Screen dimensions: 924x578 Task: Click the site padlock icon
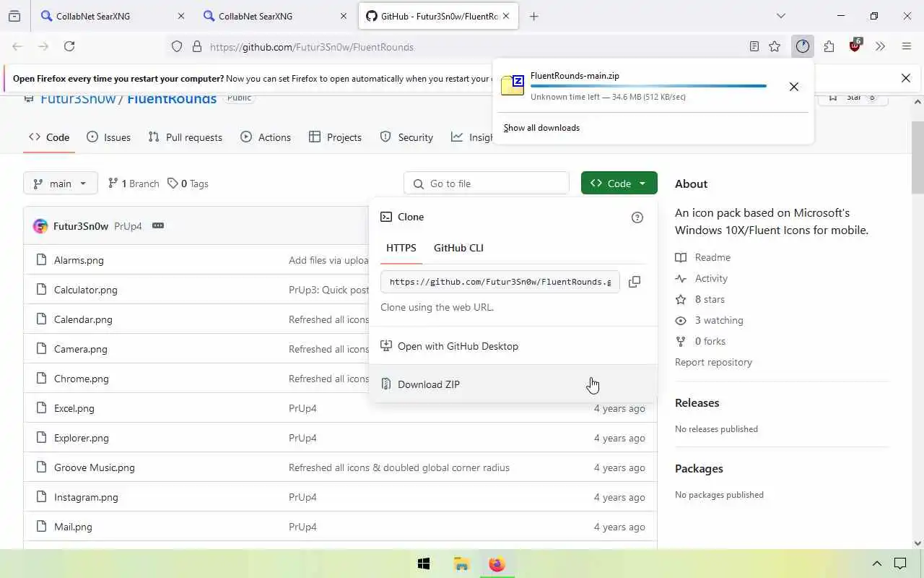click(196, 47)
